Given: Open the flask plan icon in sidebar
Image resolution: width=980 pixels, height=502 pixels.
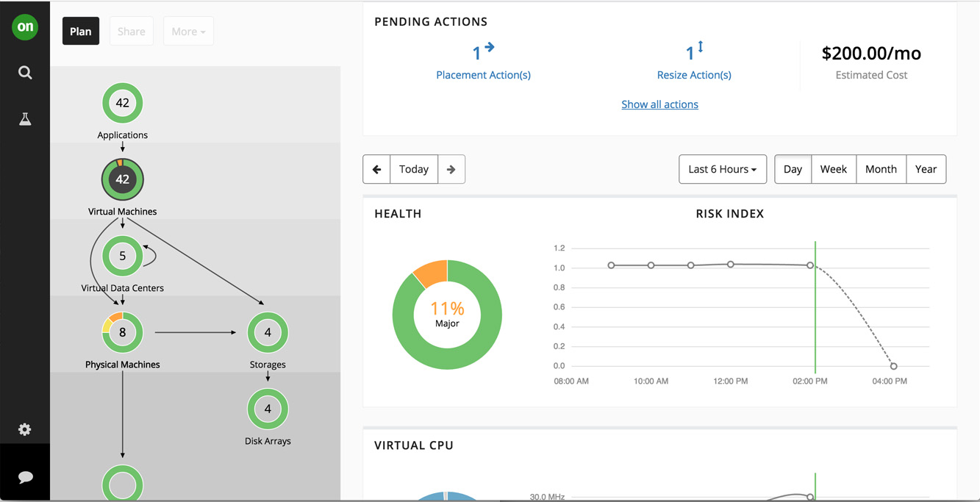Looking at the screenshot, I should 25,119.
